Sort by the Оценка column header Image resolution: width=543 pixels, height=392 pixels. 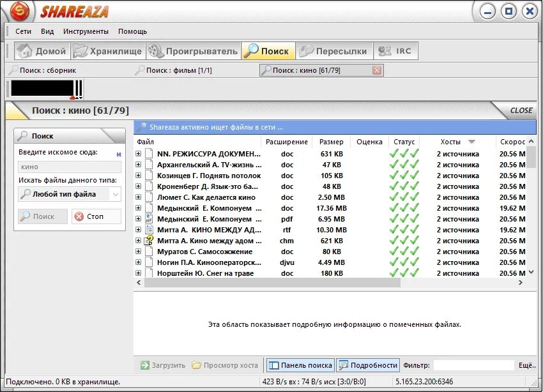tap(369, 142)
